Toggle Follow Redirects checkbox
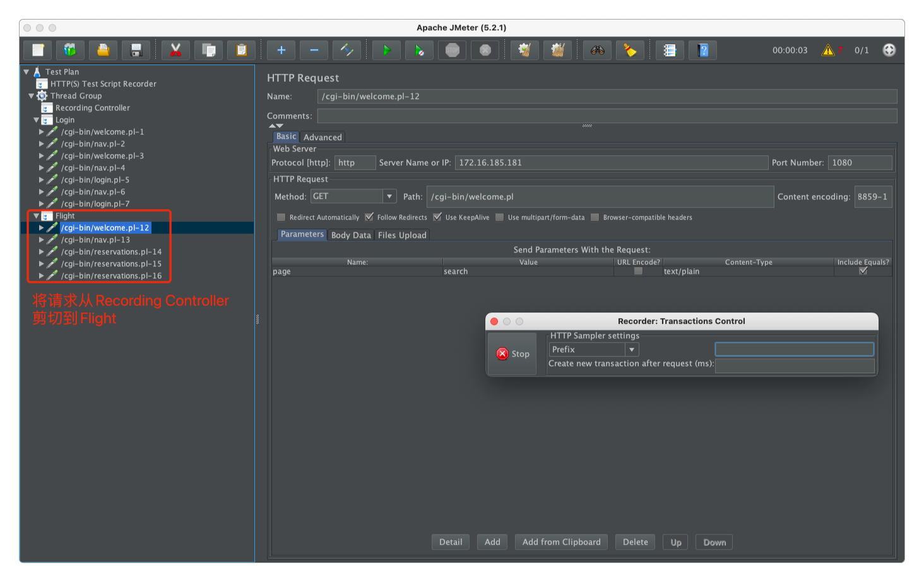 (x=369, y=217)
